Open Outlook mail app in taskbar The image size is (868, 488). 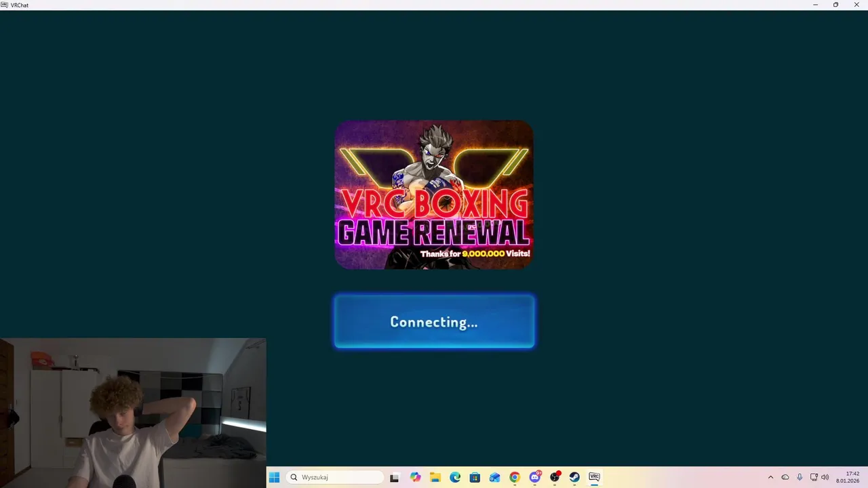click(495, 477)
